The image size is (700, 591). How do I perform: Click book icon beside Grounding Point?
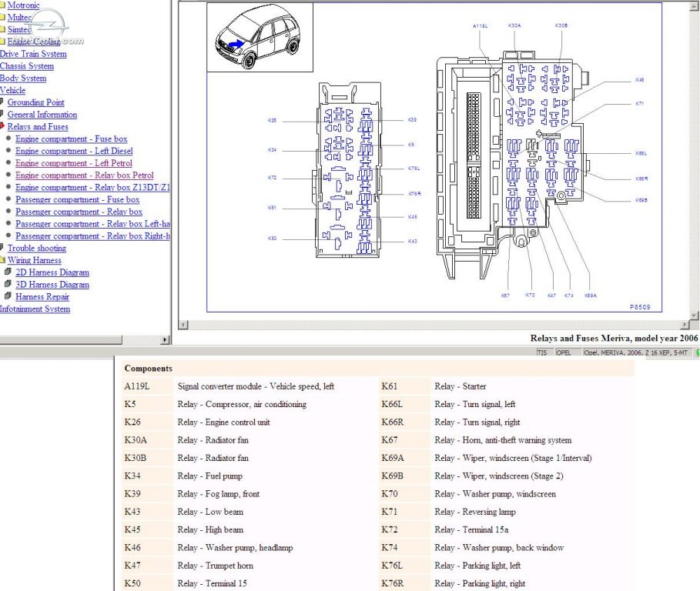click(2, 102)
